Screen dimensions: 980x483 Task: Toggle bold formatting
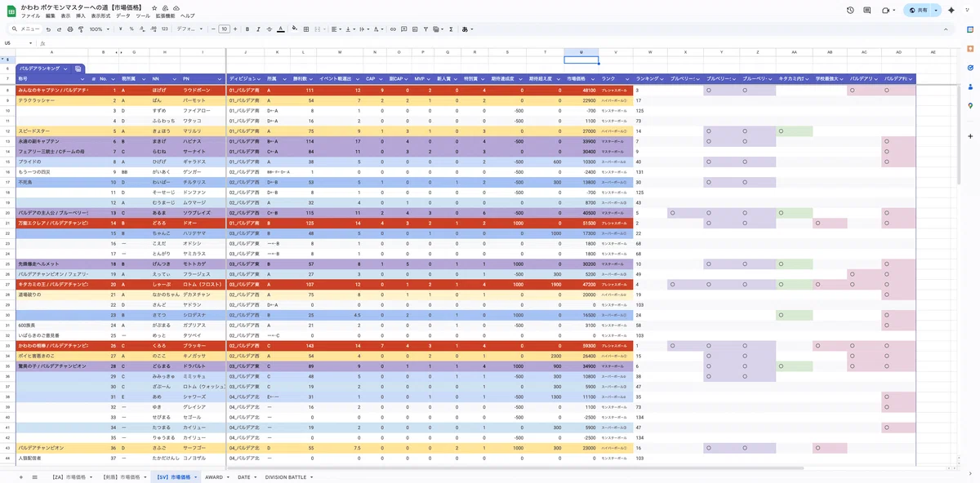click(247, 29)
